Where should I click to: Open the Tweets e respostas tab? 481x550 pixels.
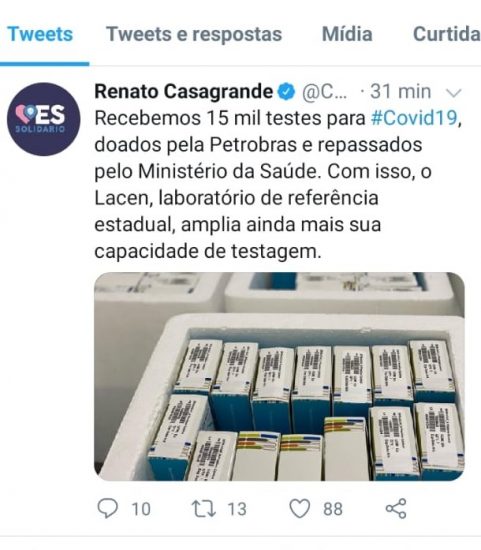(194, 34)
